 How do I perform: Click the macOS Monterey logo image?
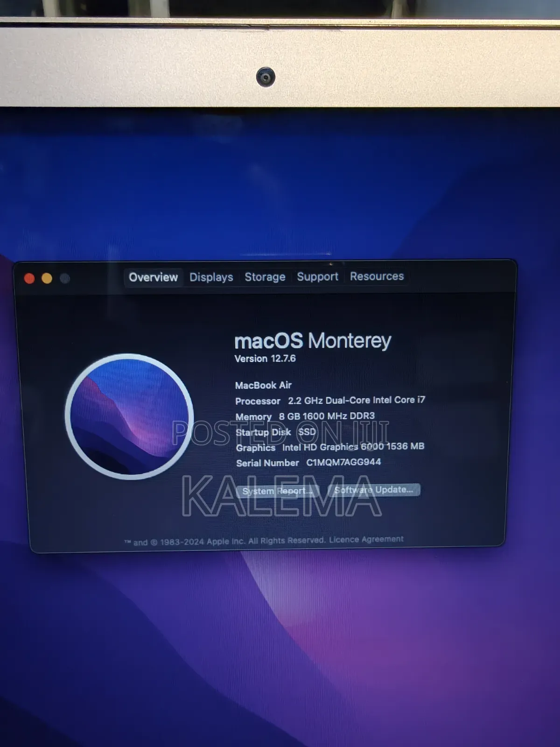[x=129, y=416]
